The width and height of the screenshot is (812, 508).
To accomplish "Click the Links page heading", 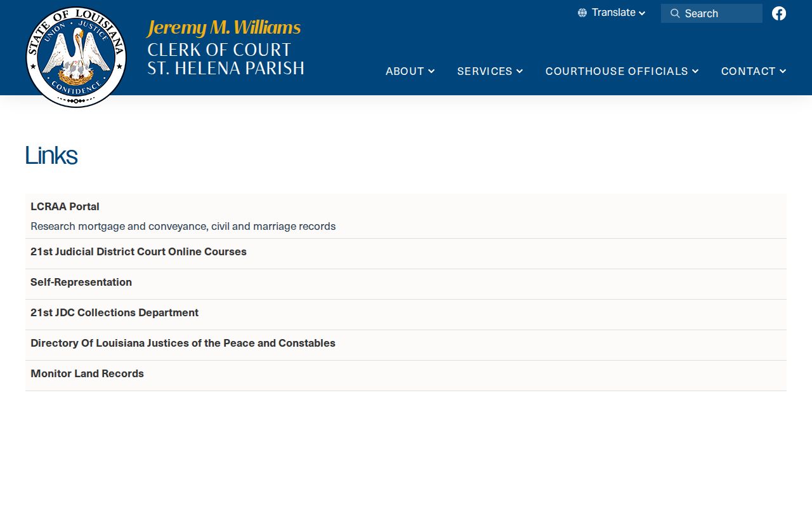I will tap(51, 156).
